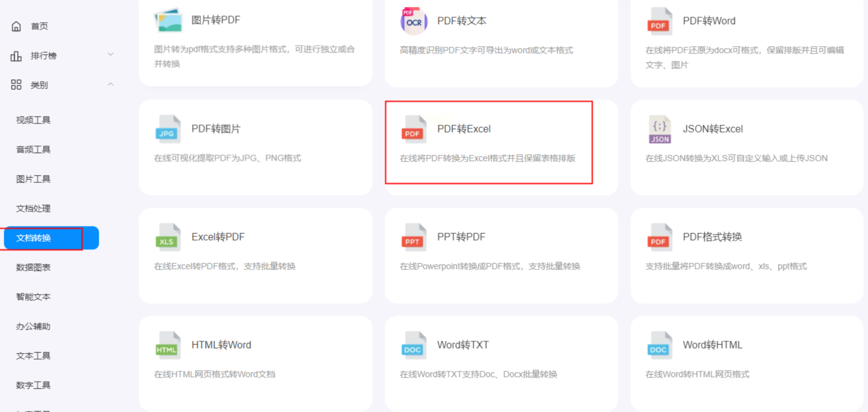The width and height of the screenshot is (868, 412).
Task: Click the PPT icon for PPT转PDF
Action: click(x=413, y=237)
